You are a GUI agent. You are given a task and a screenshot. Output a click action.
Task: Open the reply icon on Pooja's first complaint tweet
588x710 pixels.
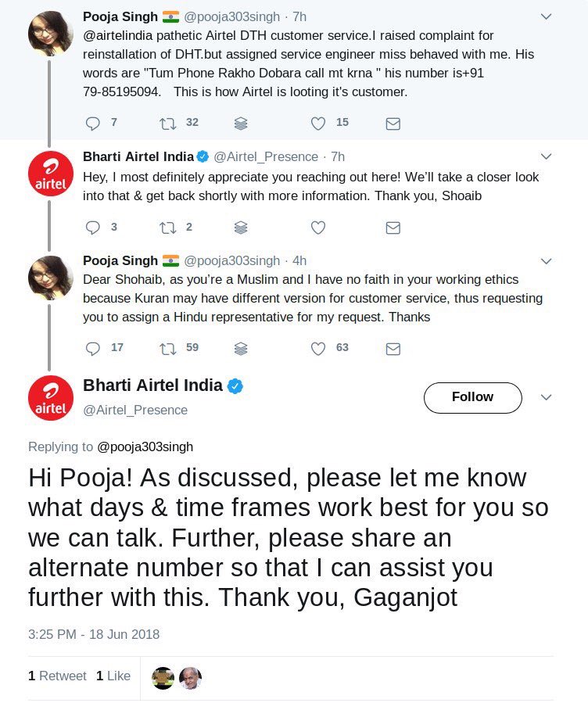[93, 123]
